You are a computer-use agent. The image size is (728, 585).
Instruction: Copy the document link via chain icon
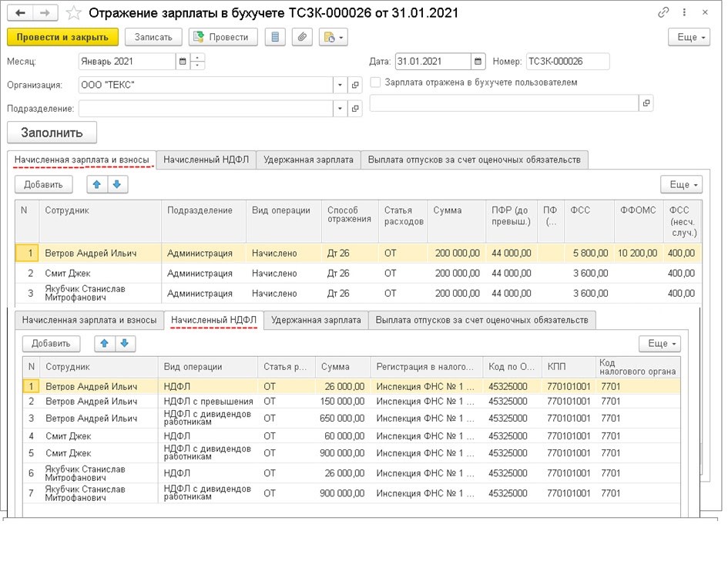(x=663, y=13)
